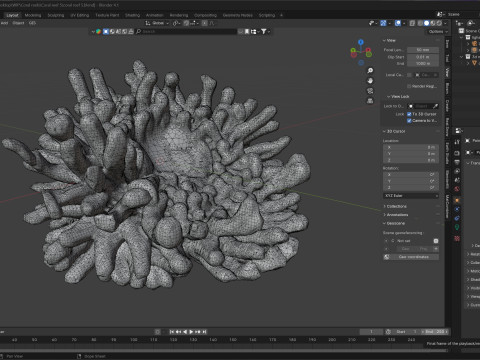Select wireframe viewport shading

[x=420, y=23]
